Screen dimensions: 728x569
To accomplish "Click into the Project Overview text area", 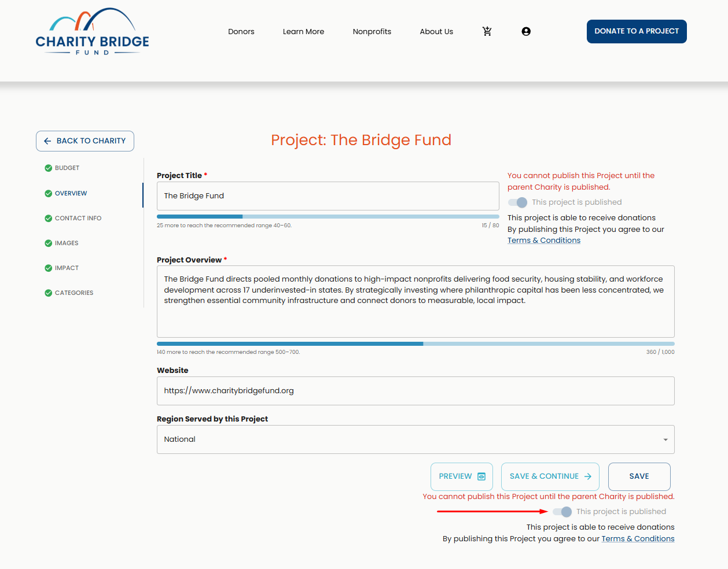I will pyautogui.click(x=416, y=302).
